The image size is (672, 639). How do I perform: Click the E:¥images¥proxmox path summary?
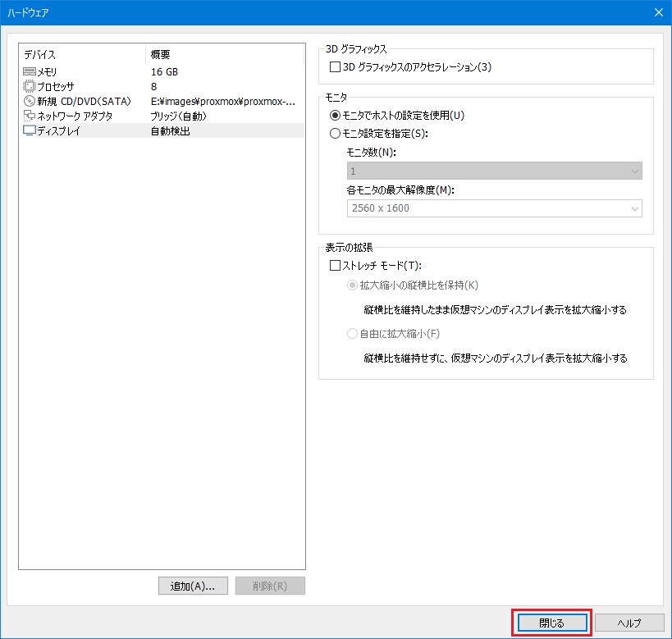[223, 102]
